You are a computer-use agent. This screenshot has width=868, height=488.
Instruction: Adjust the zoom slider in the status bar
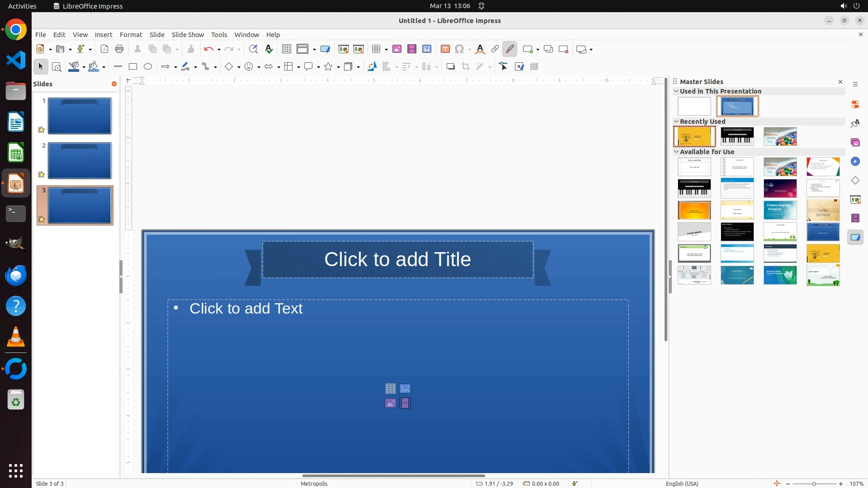point(814,484)
